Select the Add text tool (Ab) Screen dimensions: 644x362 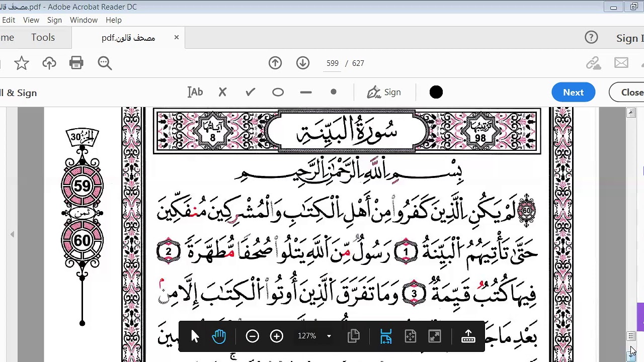tap(195, 92)
